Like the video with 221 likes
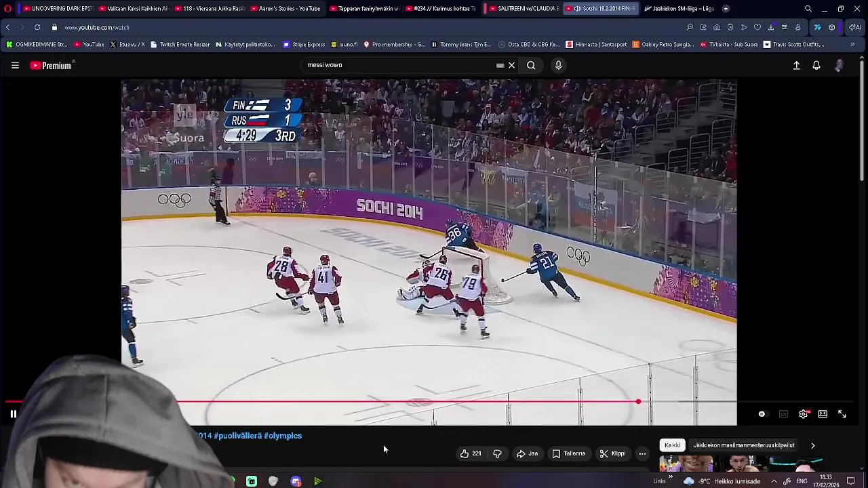 click(x=470, y=453)
